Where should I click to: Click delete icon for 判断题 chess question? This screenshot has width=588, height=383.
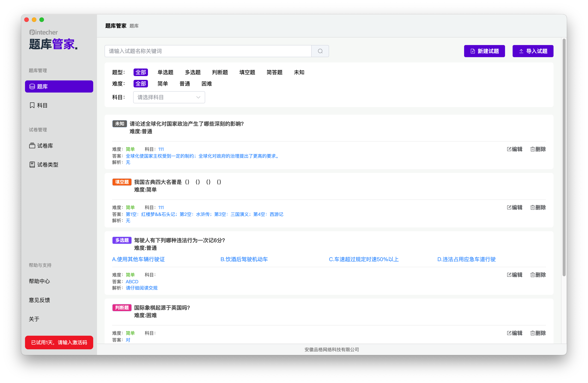click(x=532, y=333)
